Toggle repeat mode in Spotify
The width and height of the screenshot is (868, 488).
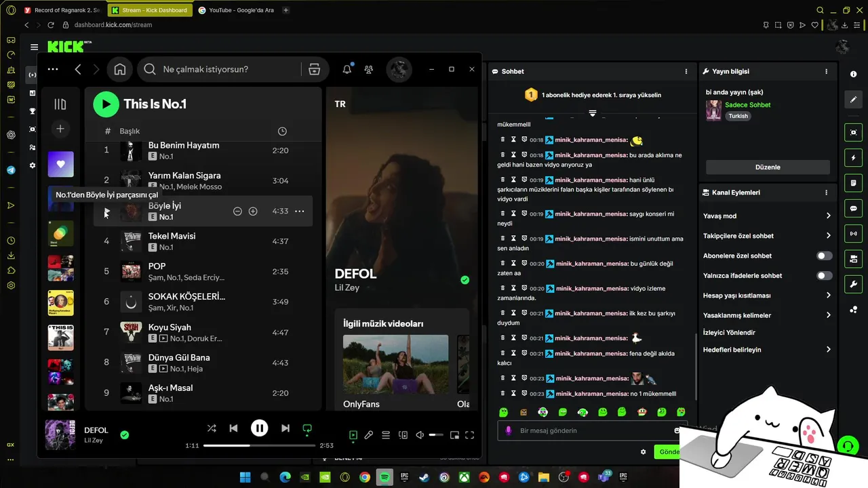click(x=307, y=428)
